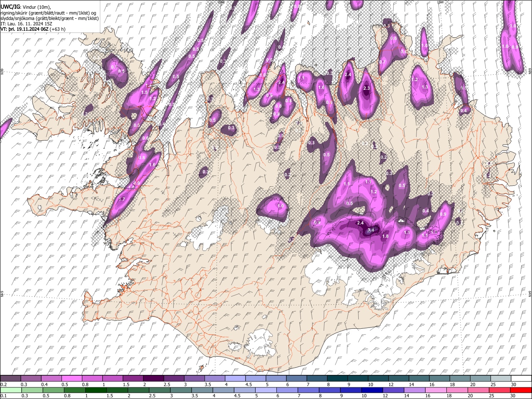
Task: Pick darkest purple top-row swatch between 2 and 2.5
Action: (x=153, y=378)
